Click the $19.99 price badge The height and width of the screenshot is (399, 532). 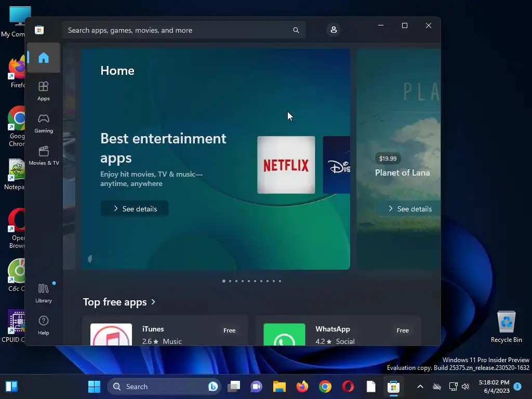coord(388,158)
